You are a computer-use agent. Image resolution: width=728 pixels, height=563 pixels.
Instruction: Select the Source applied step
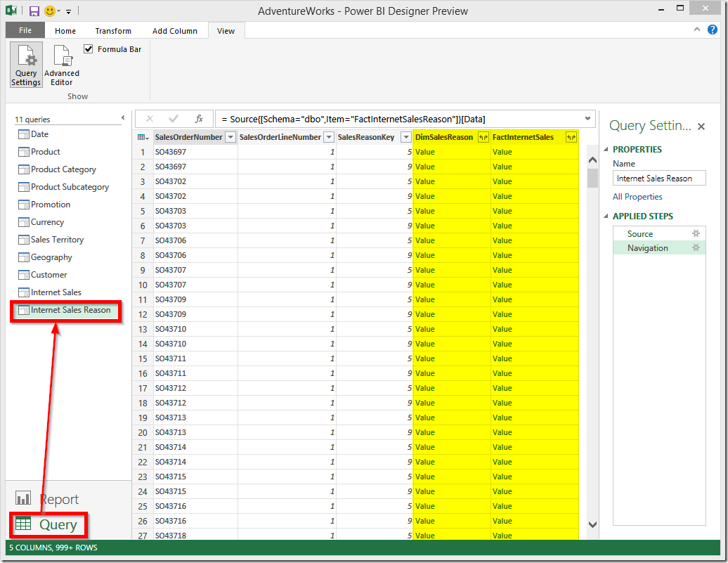tap(659, 234)
